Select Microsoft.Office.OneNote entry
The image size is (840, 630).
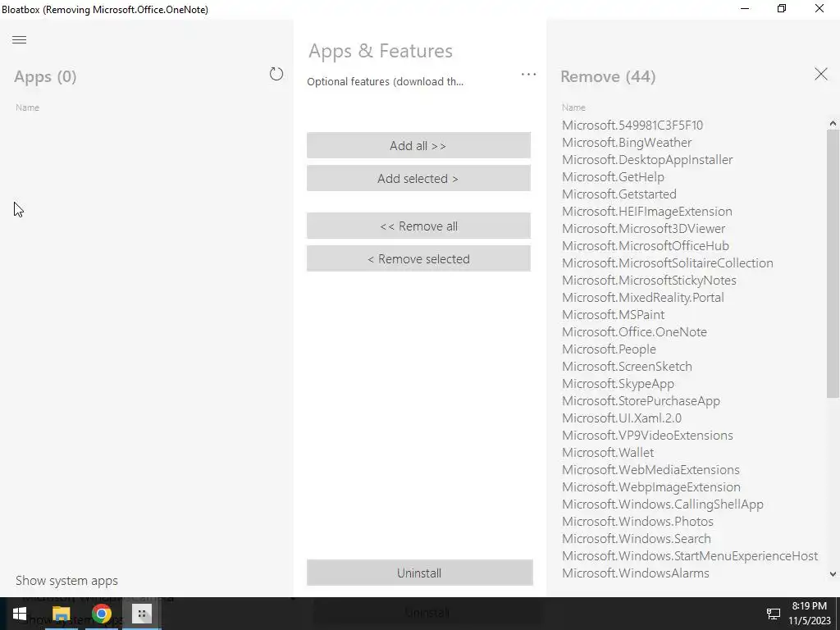click(x=634, y=331)
